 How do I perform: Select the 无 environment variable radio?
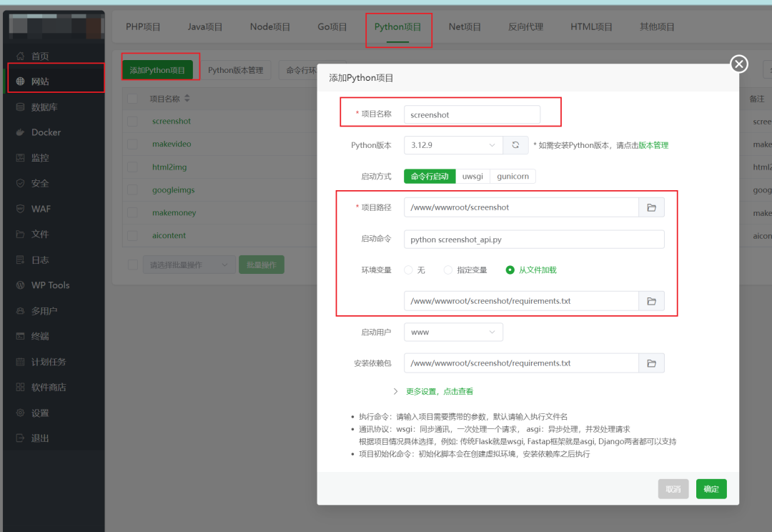coord(408,270)
